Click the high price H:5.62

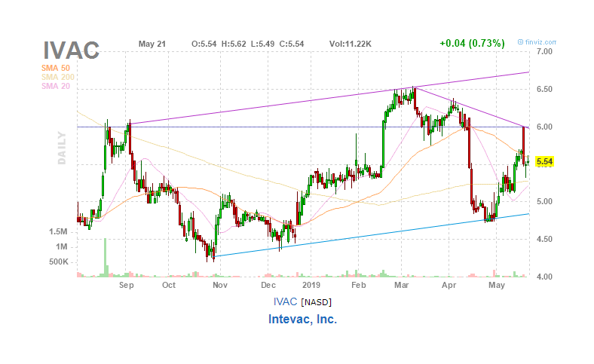click(234, 44)
